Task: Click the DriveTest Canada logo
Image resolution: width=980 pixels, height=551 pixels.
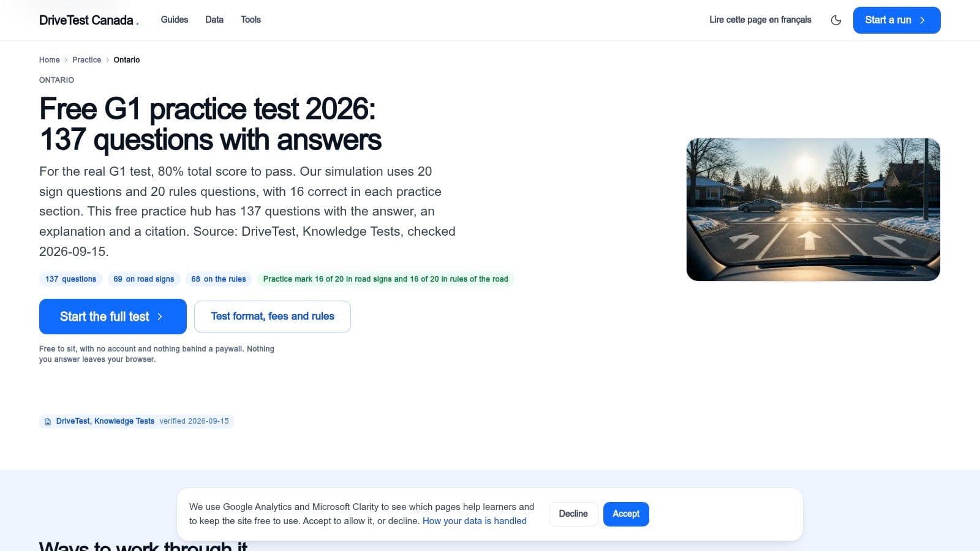Action: click(89, 20)
